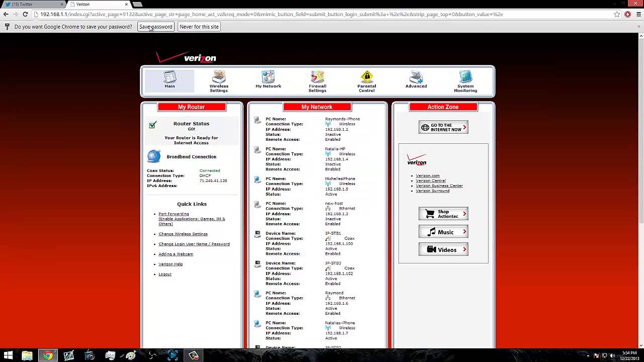This screenshot has height=362, width=644.
Task: Click the Go To The Internet Now button
Action: [443, 127]
